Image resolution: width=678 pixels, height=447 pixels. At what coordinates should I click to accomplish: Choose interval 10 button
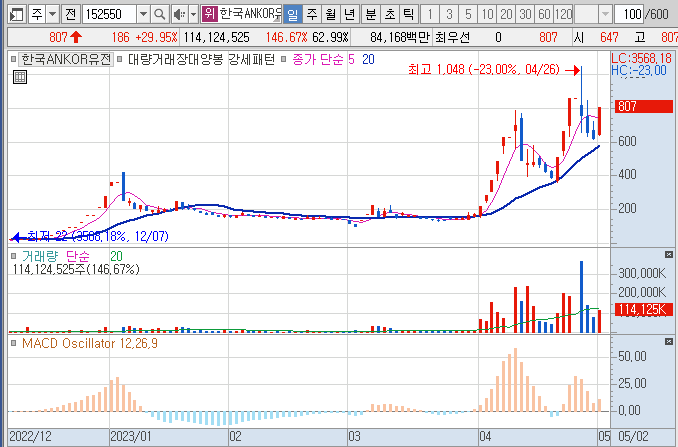[487, 14]
